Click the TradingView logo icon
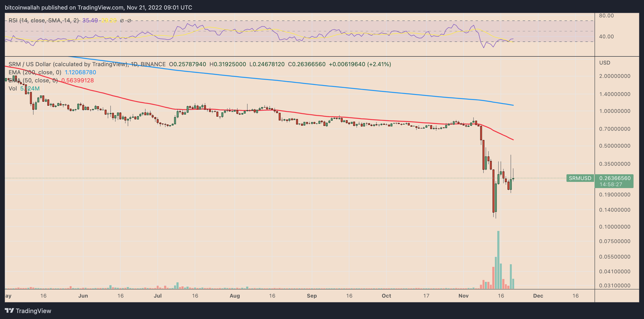The width and height of the screenshot is (644, 319). click(x=9, y=310)
